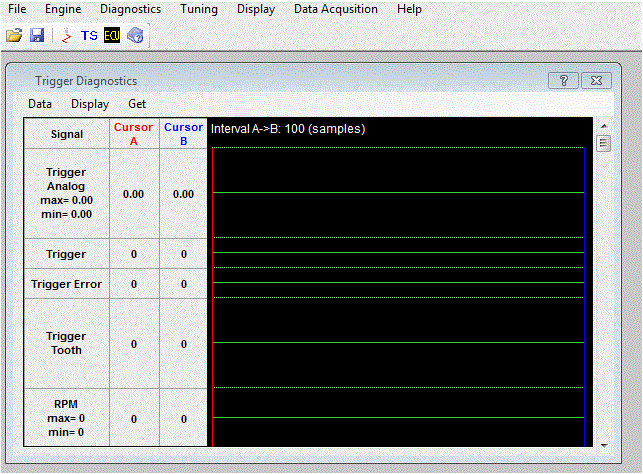643x474 pixels.
Task: Click the RPM green trace
Action: (398, 417)
